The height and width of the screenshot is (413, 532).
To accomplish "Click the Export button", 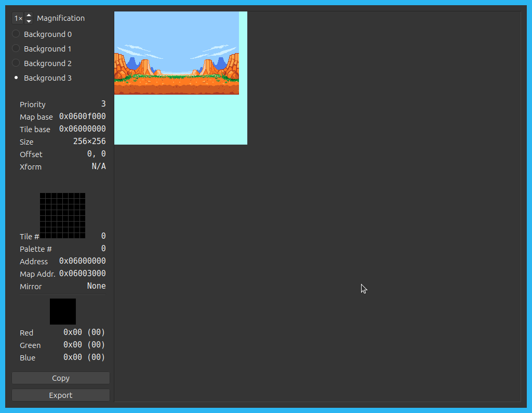I will pyautogui.click(x=61, y=395).
